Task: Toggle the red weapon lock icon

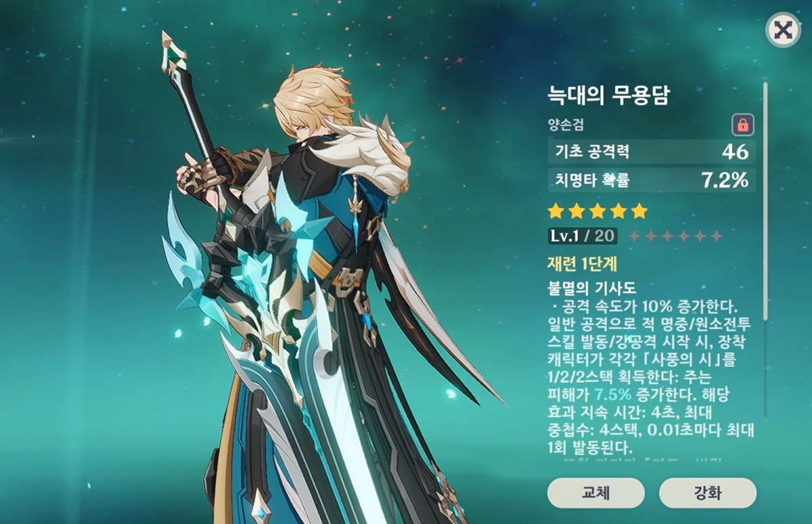Action: click(x=742, y=125)
